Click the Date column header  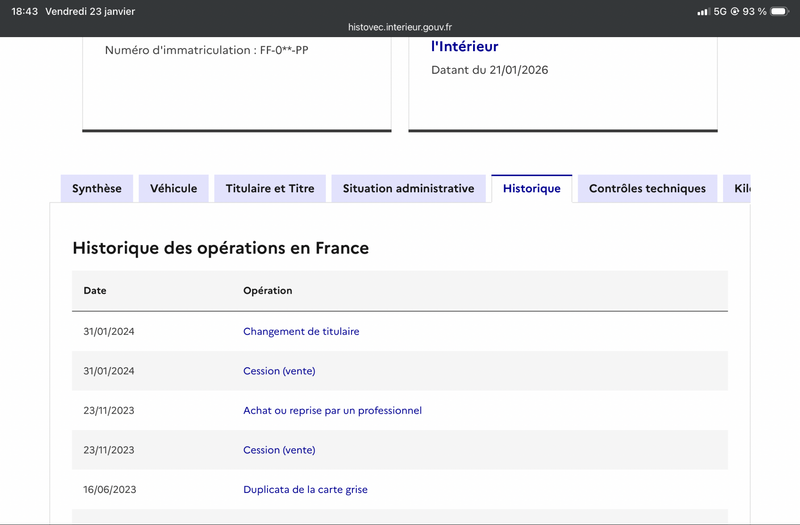pyautogui.click(x=95, y=291)
